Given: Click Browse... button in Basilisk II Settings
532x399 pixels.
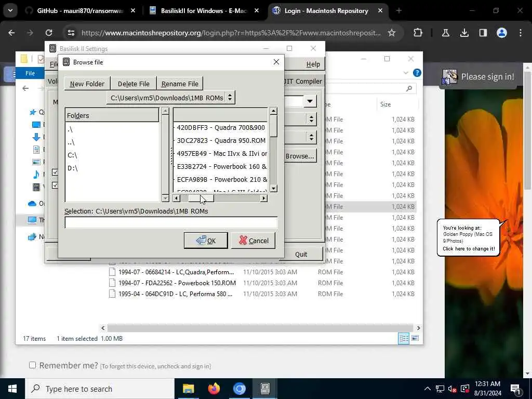Looking at the screenshot, I should pos(300,156).
